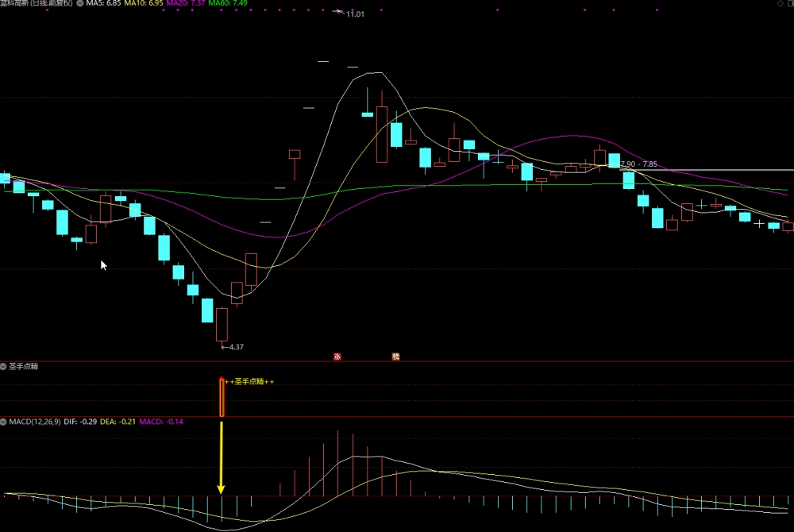Click the stock name title at top left

pyautogui.click(x=37, y=3)
